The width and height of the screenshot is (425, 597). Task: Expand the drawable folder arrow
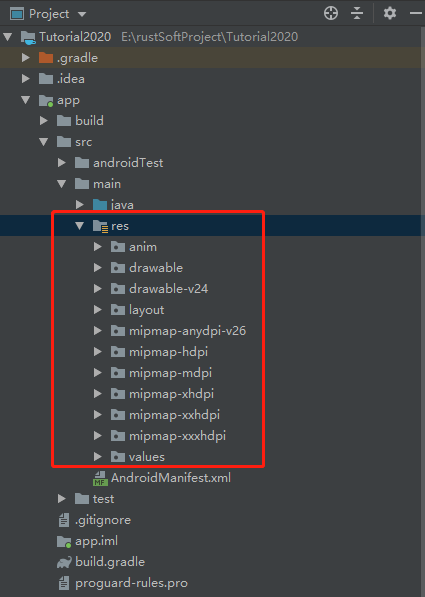(97, 268)
